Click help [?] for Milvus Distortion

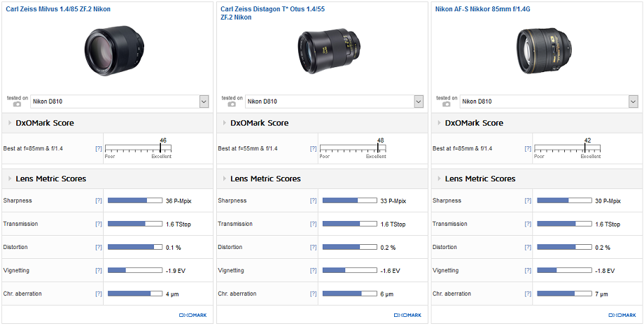pos(99,247)
